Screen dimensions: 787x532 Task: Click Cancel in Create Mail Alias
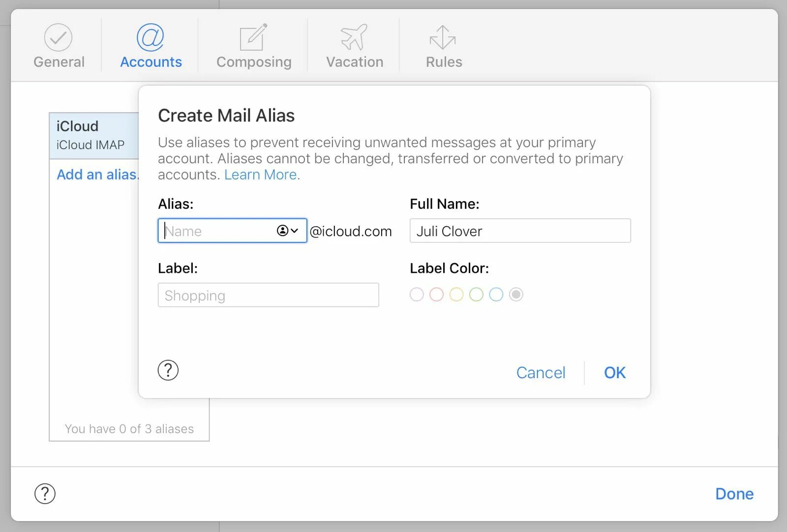click(x=541, y=373)
